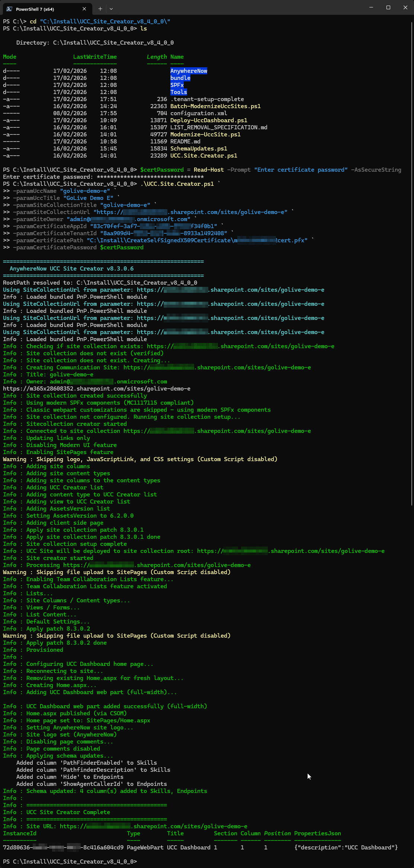This screenshot has width=414, height=868.
Task: Click the highlighted AnywhereNow directory name
Action: 189,71
